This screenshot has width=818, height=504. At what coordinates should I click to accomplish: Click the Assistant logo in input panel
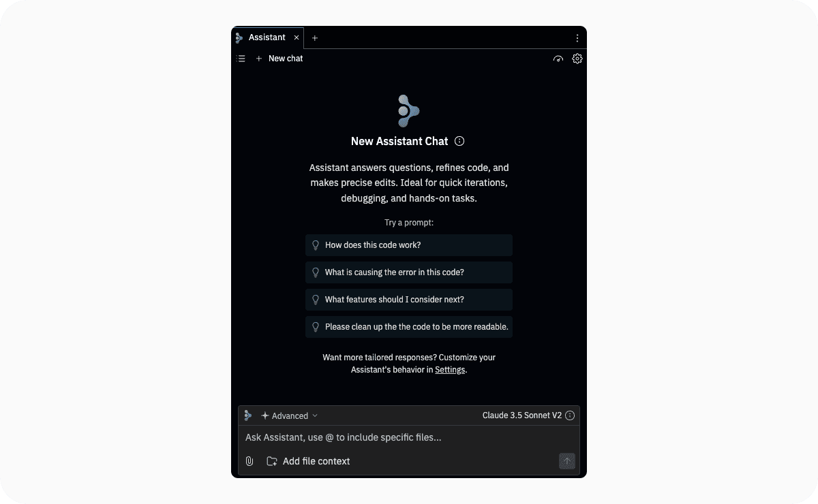coord(247,415)
